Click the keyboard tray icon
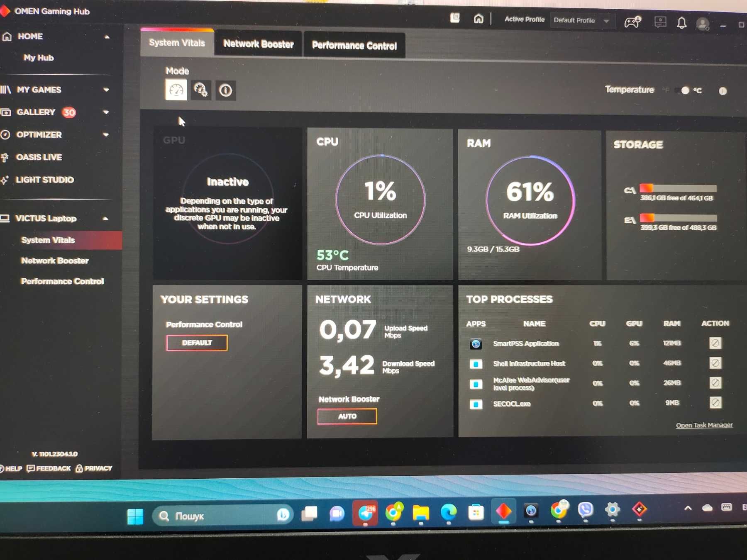Screen dimensions: 747x560 coord(726,507)
